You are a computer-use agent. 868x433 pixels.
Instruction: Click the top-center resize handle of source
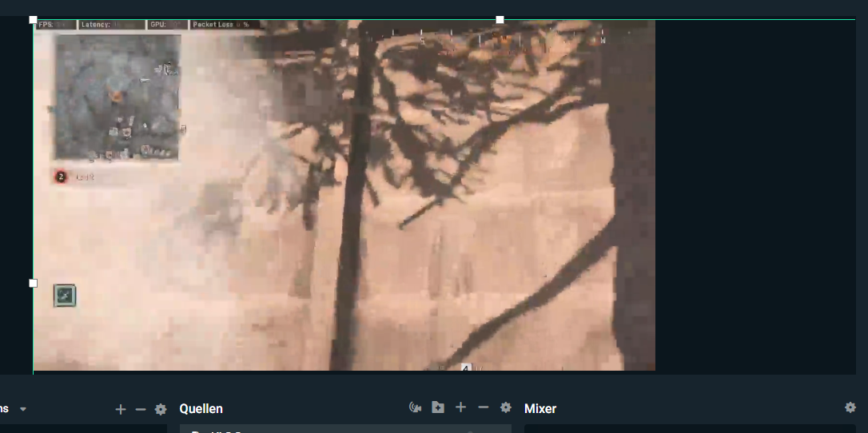click(500, 19)
